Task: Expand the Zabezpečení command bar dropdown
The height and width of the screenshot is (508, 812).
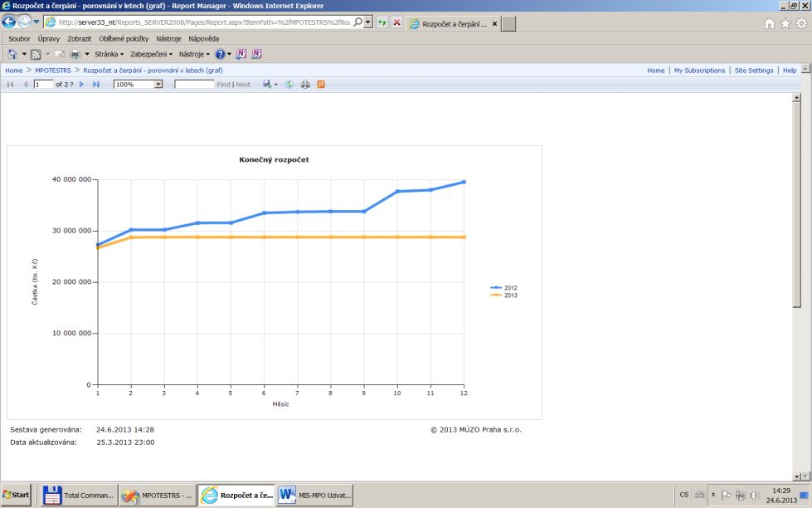Action: click(x=151, y=54)
